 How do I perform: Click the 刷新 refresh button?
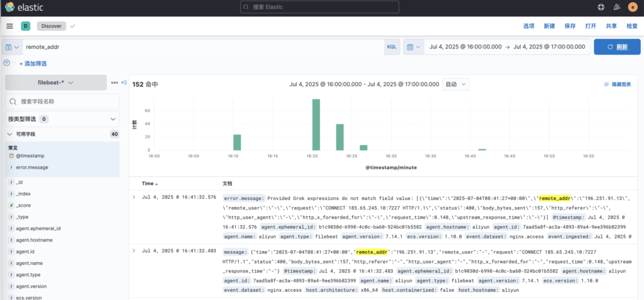tap(617, 47)
